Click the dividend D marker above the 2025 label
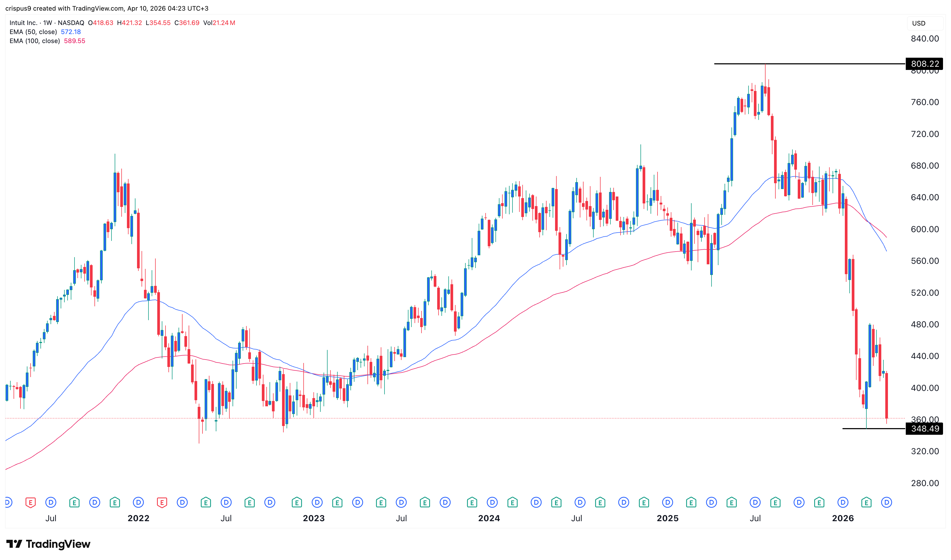The height and width of the screenshot is (560, 951). click(667, 502)
